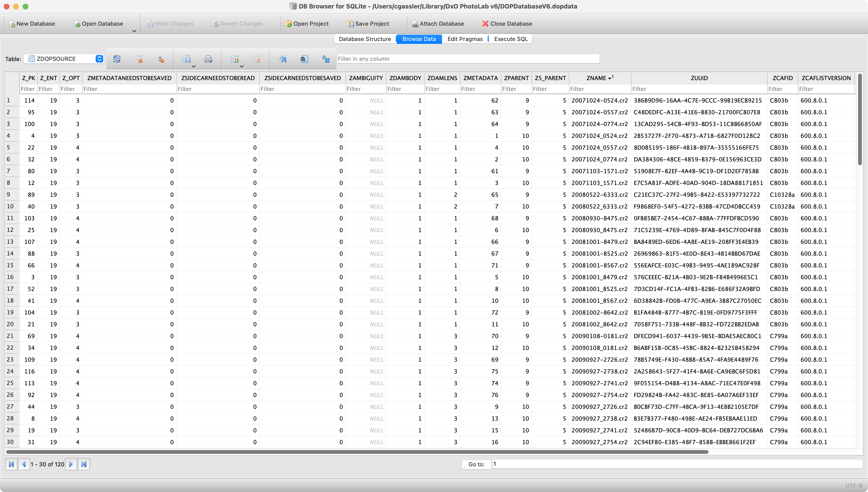Insert a new record icon
Screen dimensions: 868x492
click(x=234, y=59)
